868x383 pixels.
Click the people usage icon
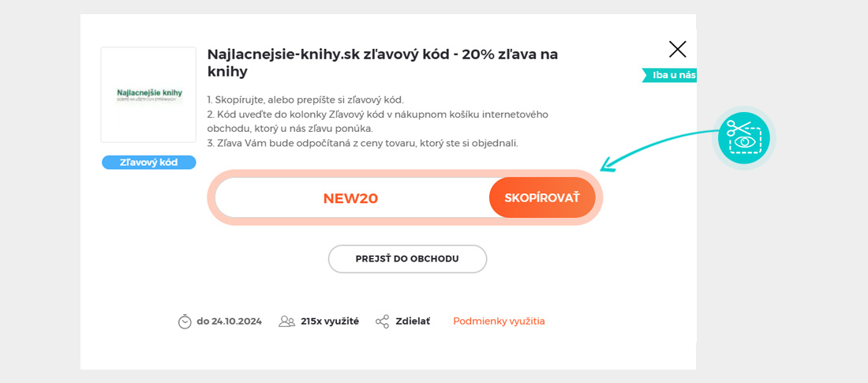coord(286,321)
